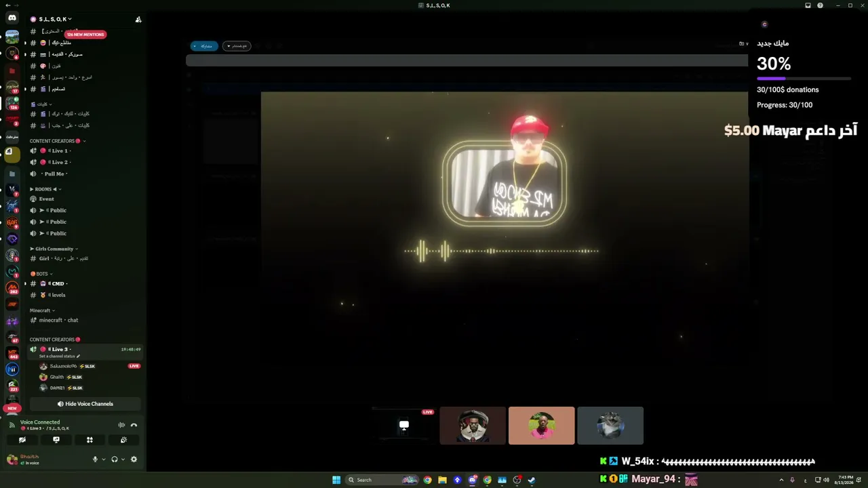Open the activities launcher button
The width and height of the screenshot is (868, 488).
90,440
